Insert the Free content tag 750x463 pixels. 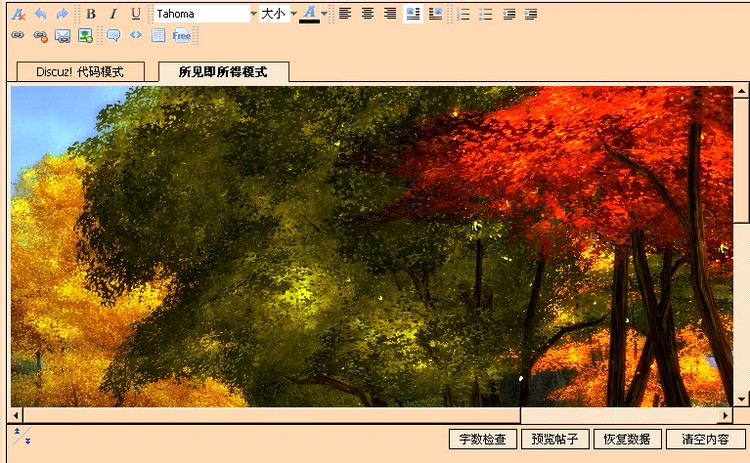pos(181,36)
